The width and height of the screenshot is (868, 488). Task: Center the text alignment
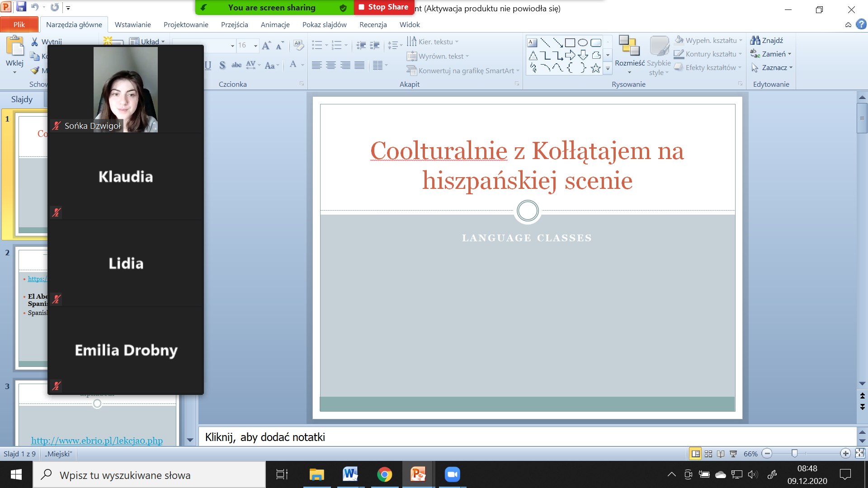click(331, 65)
